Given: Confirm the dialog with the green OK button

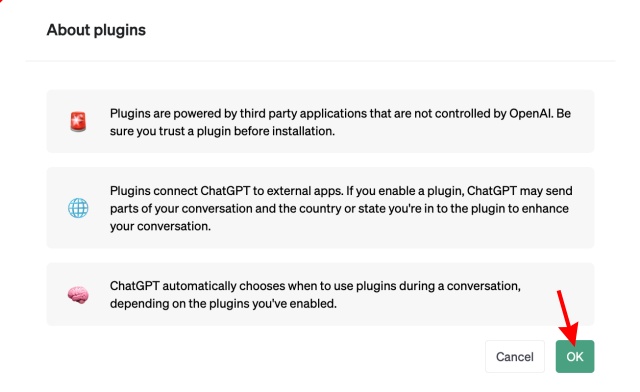Looking at the screenshot, I should coord(575,356).
